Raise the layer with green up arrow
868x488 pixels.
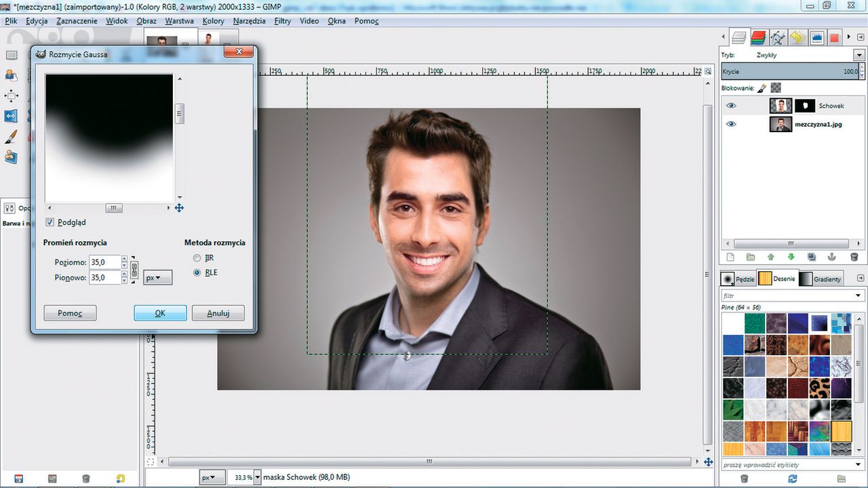pyautogui.click(x=770, y=258)
